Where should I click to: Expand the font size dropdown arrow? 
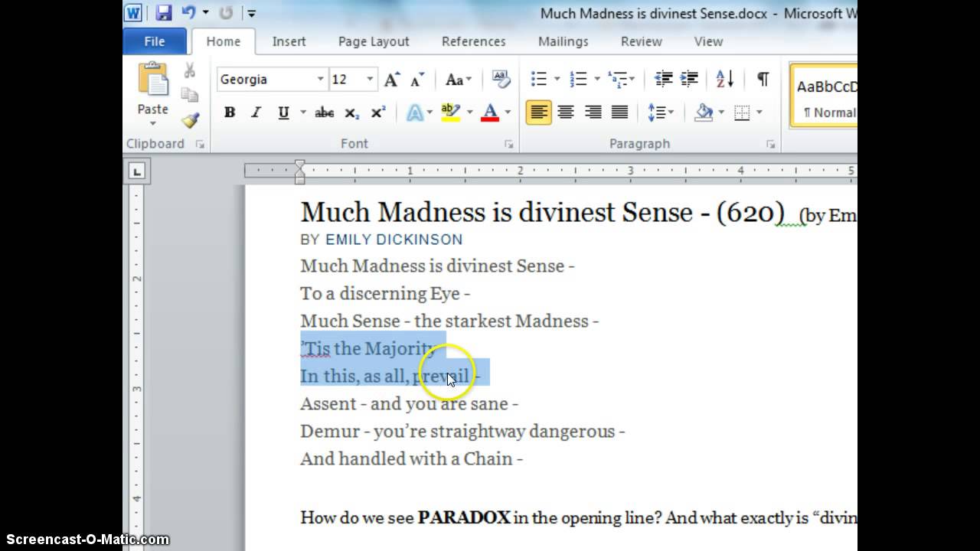pos(370,79)
